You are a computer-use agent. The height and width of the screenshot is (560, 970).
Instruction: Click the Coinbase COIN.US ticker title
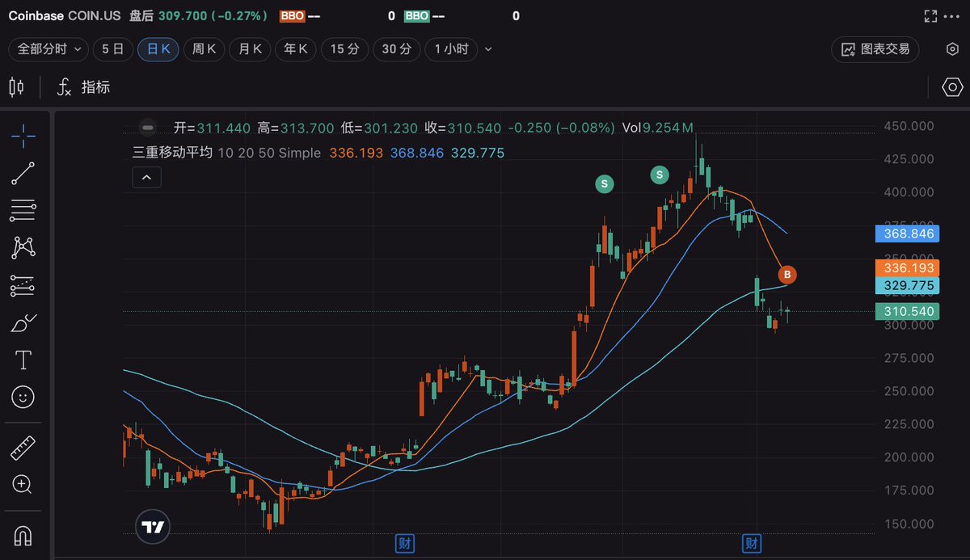tap(64, 15)
